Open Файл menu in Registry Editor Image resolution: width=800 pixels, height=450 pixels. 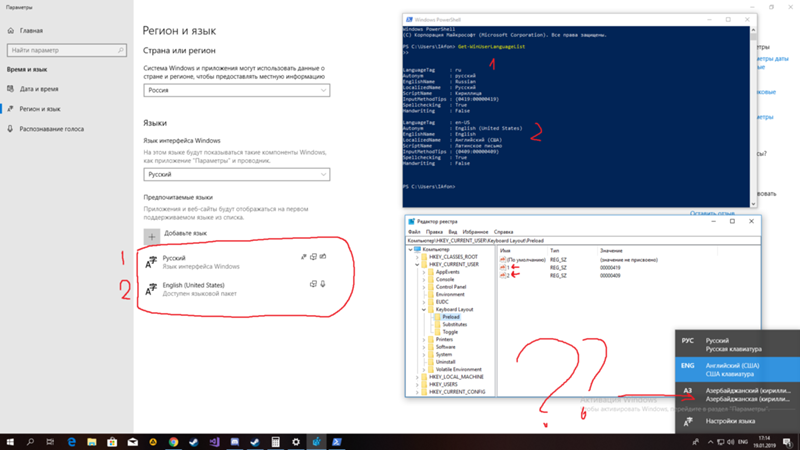(x=414, y=232)
